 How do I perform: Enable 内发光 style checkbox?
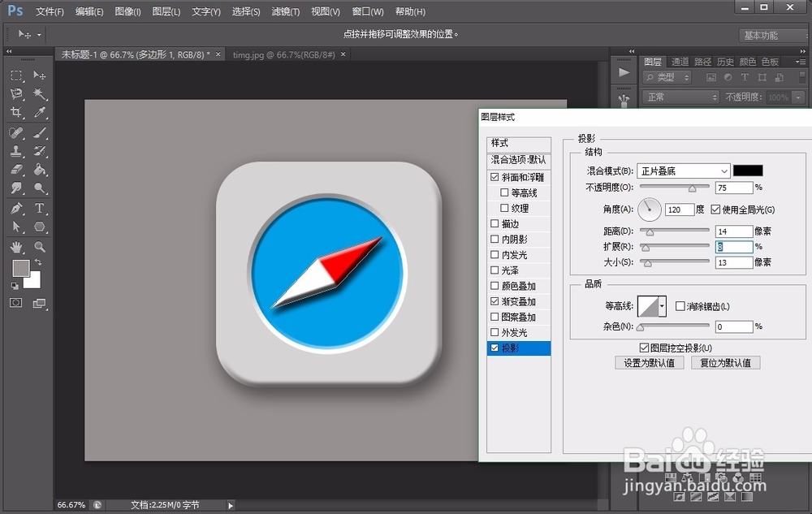495,255
